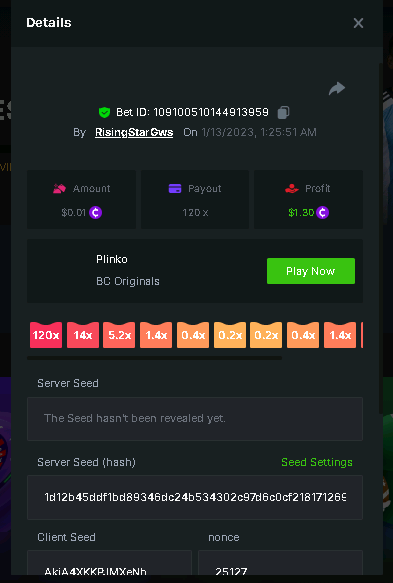
Task: Click the nonce field
Action: click(280, 563)
